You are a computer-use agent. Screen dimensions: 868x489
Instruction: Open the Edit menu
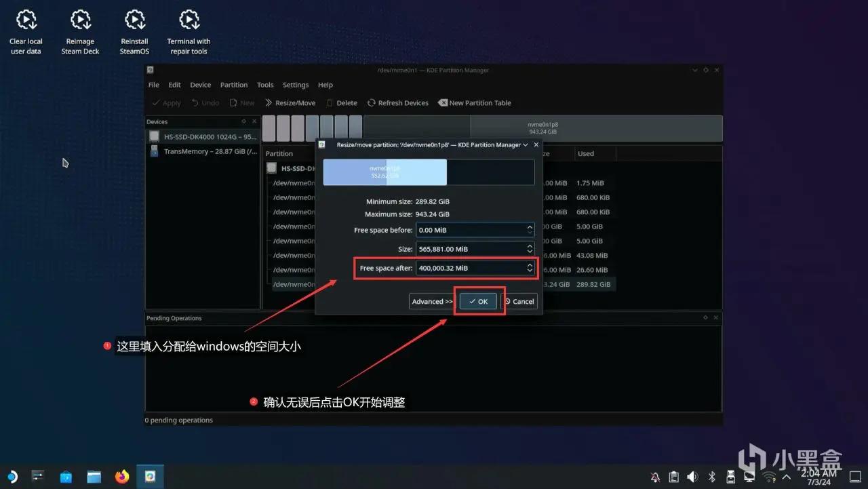coord(174,85)
